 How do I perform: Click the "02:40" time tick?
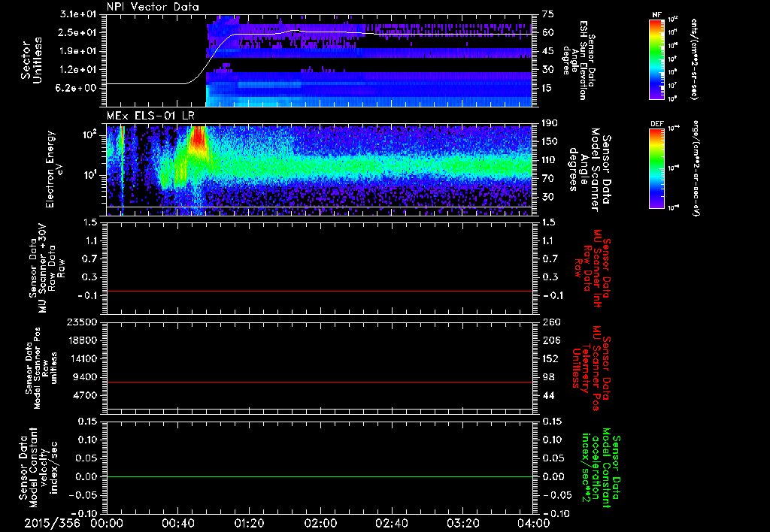coord(391,524)
